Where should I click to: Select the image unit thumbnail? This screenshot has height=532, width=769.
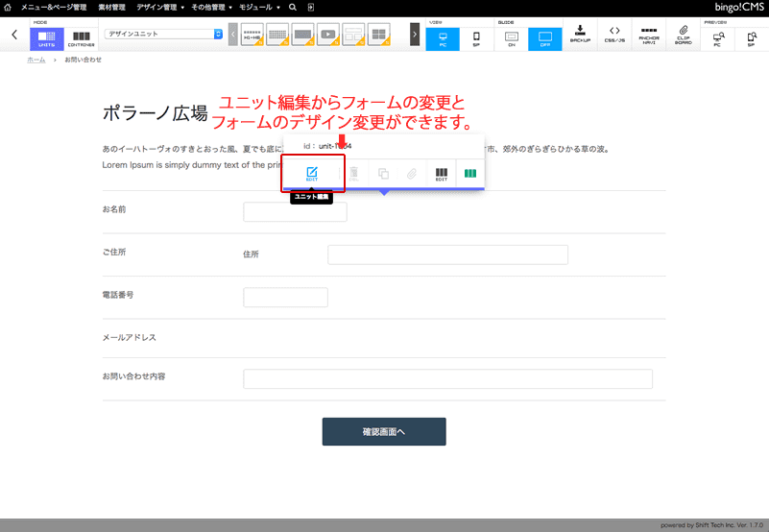point(302,35)
